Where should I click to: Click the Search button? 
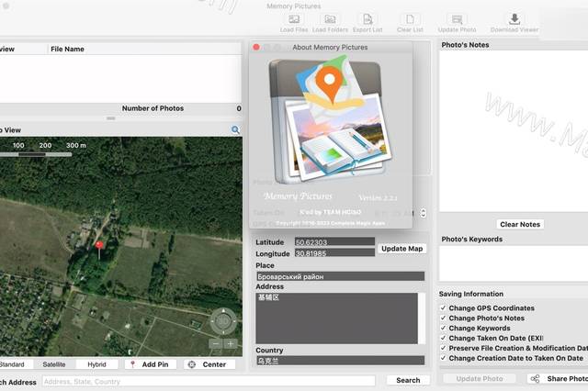point(408,380)
